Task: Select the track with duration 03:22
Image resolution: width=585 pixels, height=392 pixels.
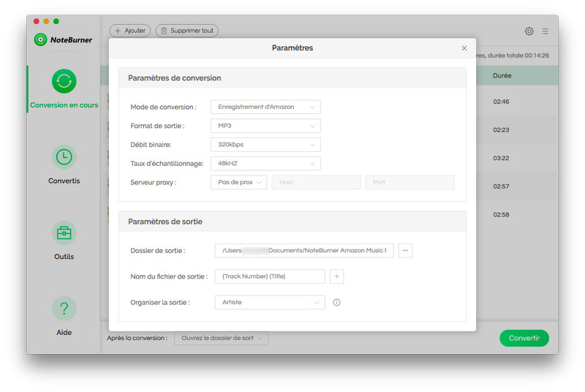Action: pos(501,158)
